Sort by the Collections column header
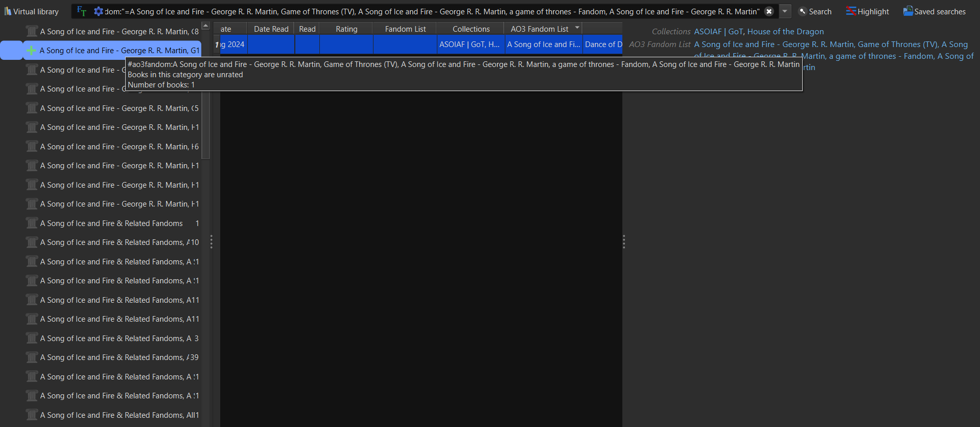This screenshot has width=980, height=427. point(471,29)
